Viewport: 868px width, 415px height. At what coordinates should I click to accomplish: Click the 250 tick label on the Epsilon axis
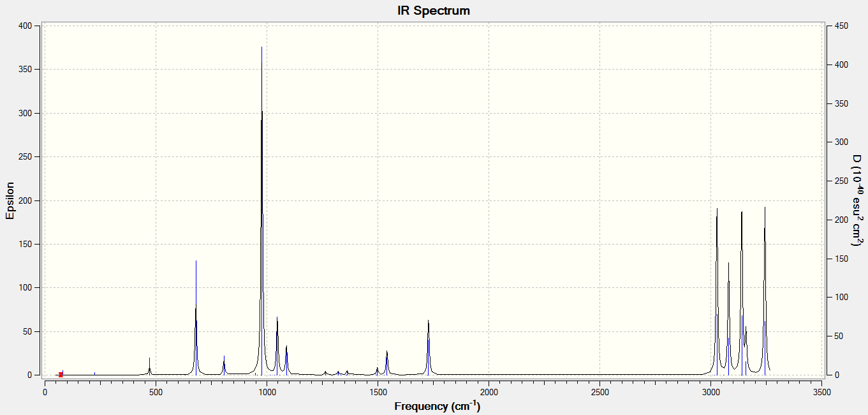24,156
